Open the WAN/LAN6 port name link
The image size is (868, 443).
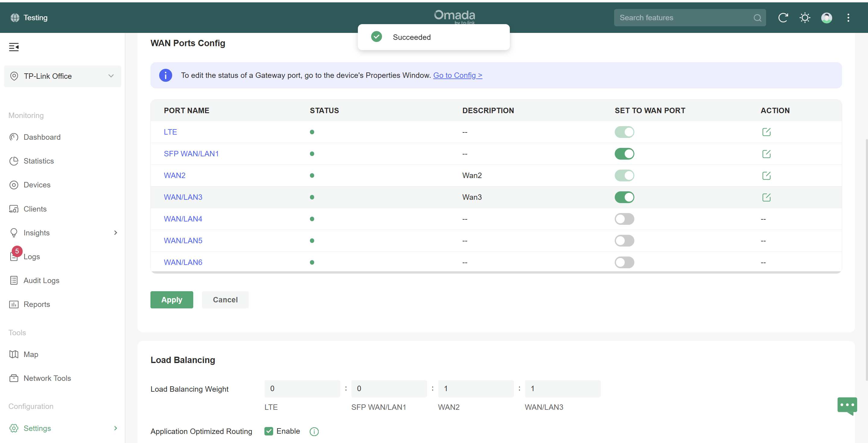coord(183,262)
